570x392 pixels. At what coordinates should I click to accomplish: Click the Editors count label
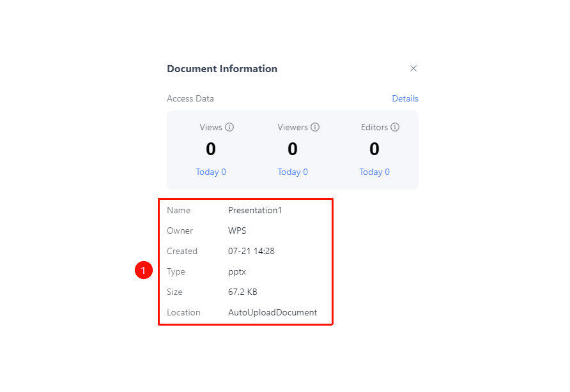click(x=374, y=127)
